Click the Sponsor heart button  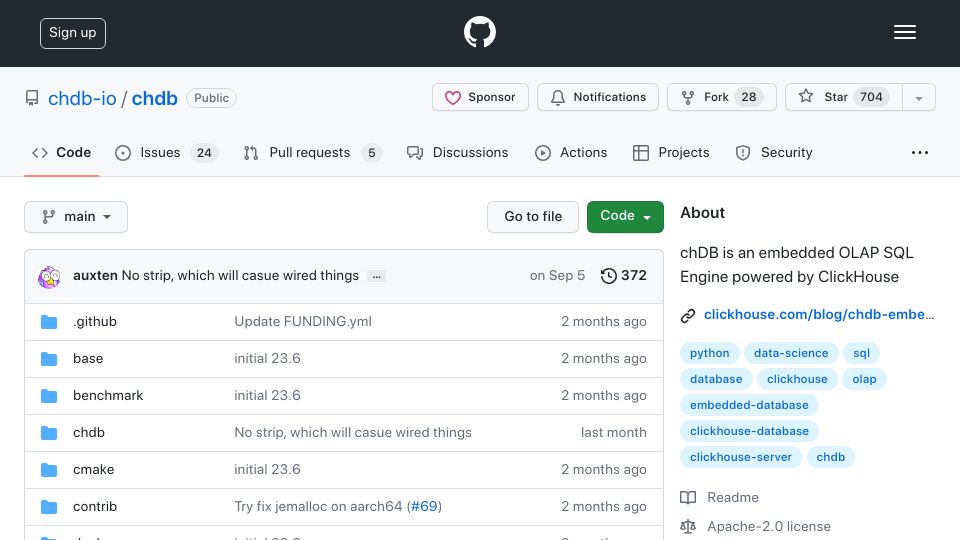tap(480, 97)
